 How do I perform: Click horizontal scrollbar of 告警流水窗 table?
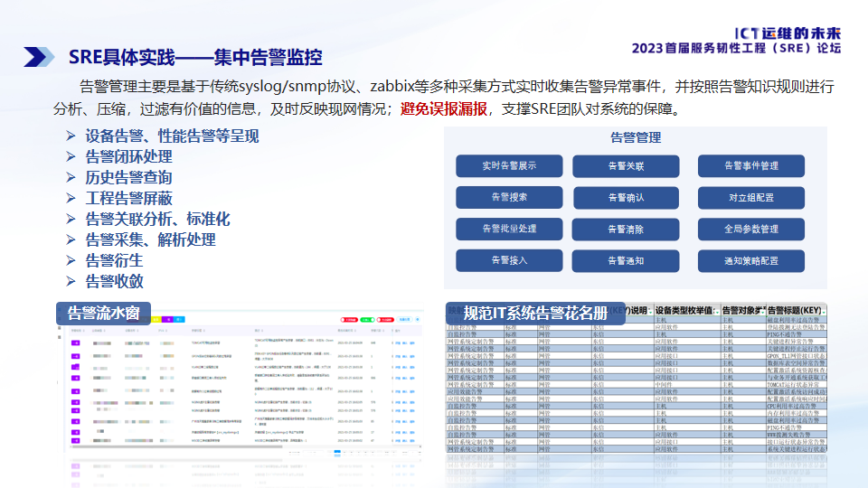pos(177,446)
